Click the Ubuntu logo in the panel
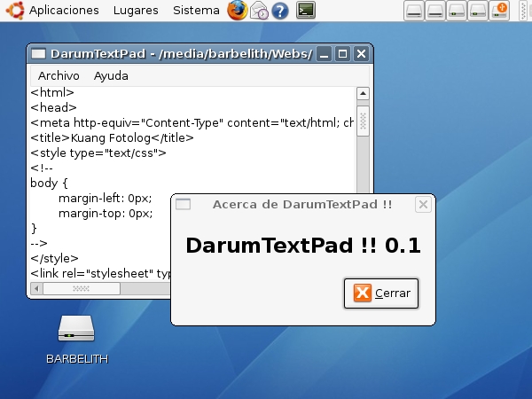532x399 pixels. tap(14, 11)
